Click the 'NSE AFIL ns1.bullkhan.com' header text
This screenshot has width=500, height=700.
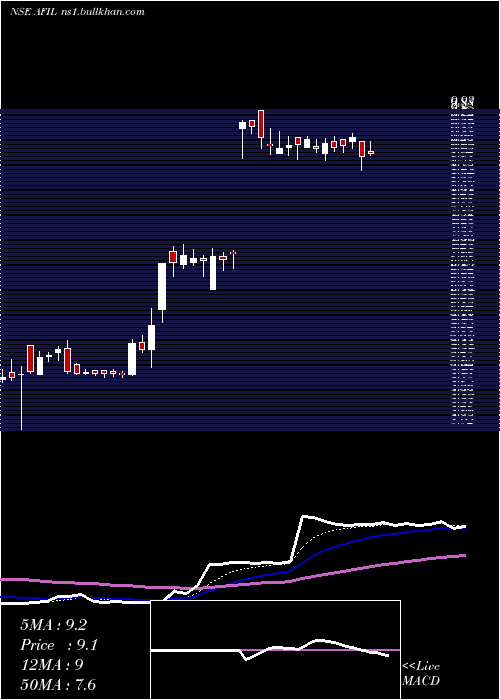tap(77, 12)
